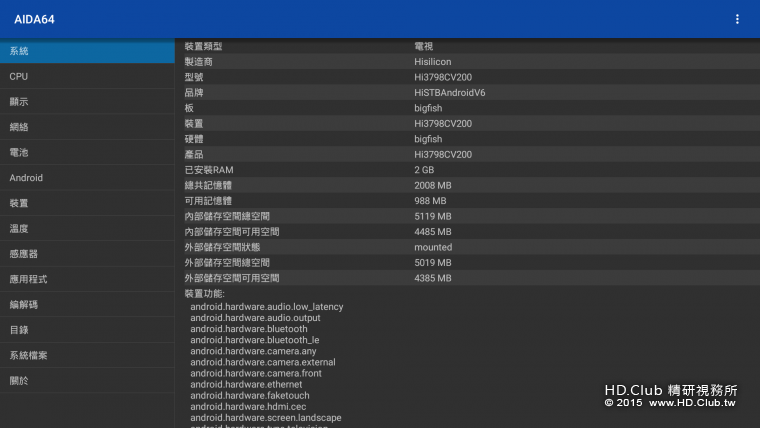Click the 裝置類型 row value 電視
The width and height of the screenshot is (760, 428).
(x=423, y=46)
